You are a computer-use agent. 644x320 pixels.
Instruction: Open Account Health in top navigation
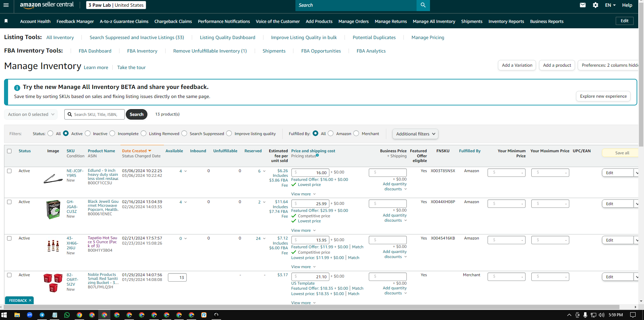pyautogui.click(x=35, y=21)
